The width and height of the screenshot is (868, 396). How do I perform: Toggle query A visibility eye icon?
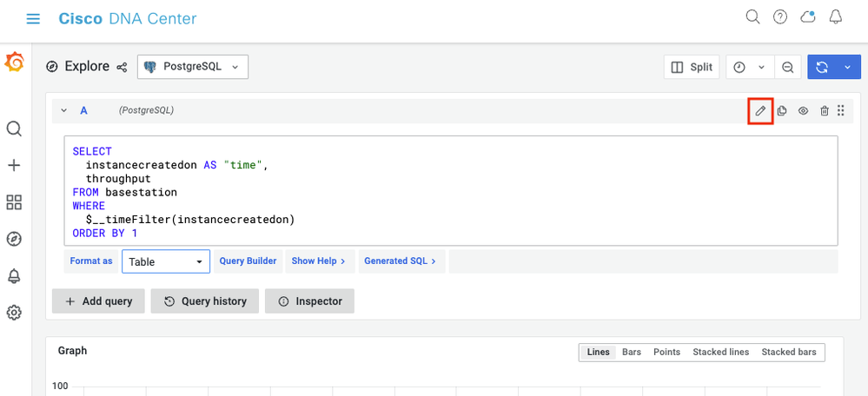pos(803,110)
